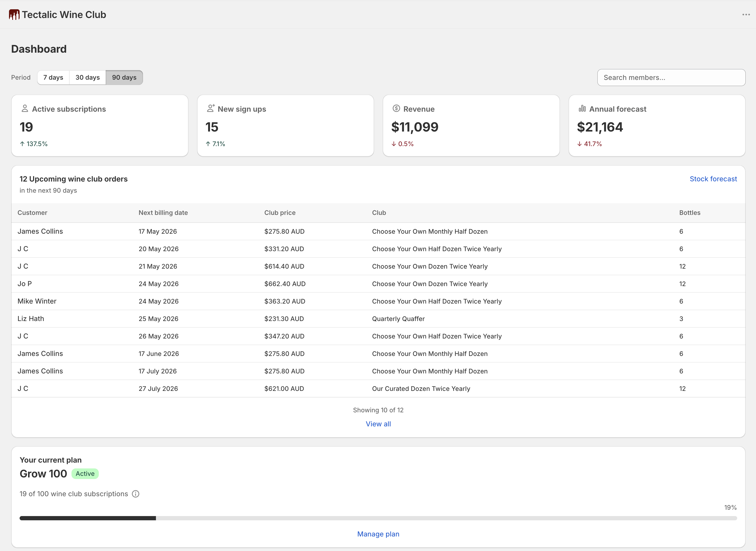This screenshot has width=756, height=551.
Task: Select the 30 days period
Action: point(87,77)
